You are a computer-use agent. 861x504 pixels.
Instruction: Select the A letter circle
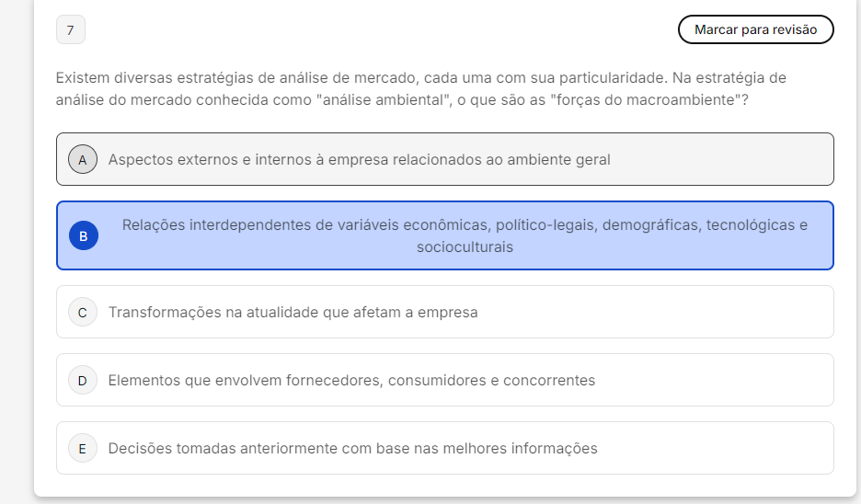pyautogui.click(x=83, y=159)
